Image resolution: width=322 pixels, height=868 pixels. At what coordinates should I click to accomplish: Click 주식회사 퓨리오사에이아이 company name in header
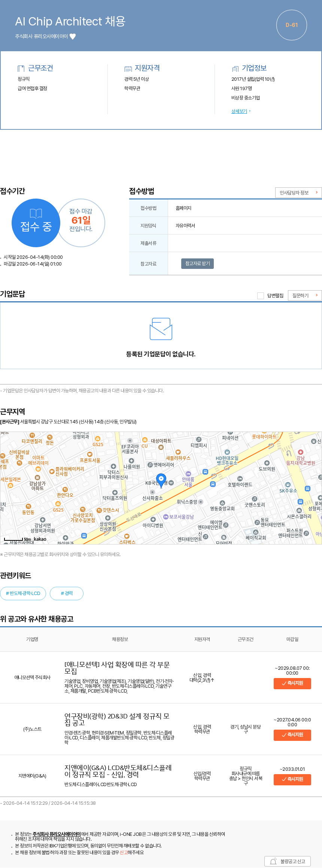tap(42, 36)
